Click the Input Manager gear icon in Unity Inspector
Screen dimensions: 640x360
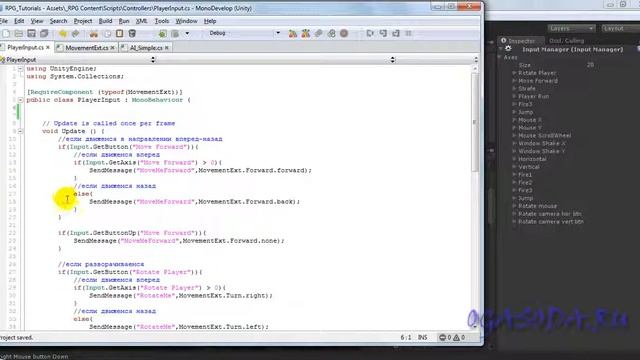click(x=508, y=49)
